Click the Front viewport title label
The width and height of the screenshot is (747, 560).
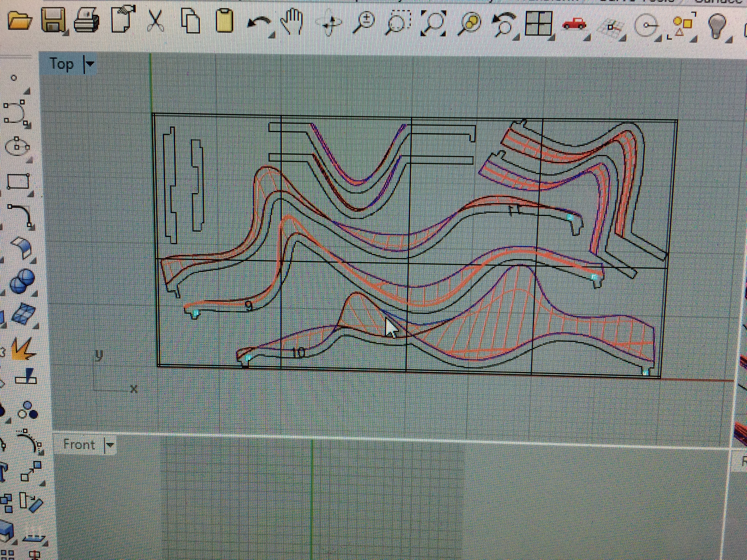79,444
